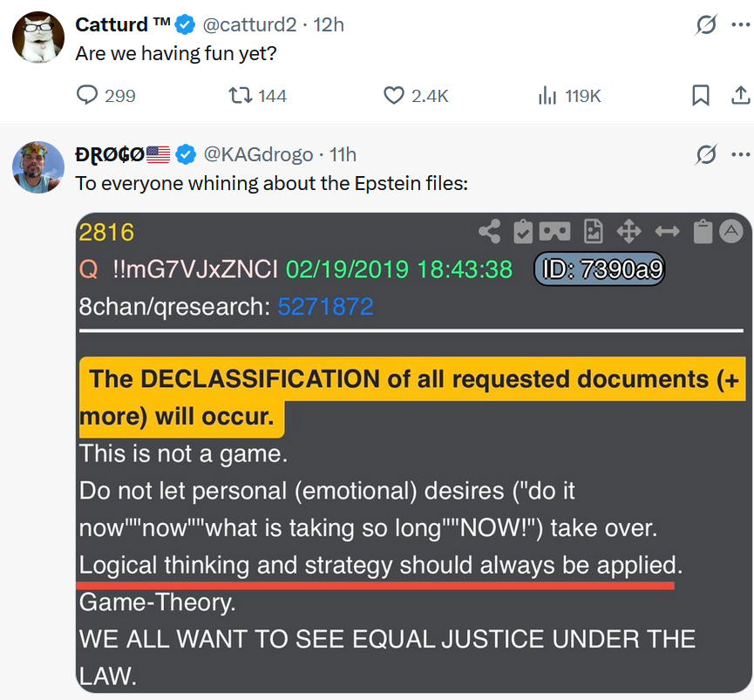This screenshot has width=754, height=700.
Task: Open more options on Catturd's tweet
Action: pyautogui.click(x=741, y=24)
